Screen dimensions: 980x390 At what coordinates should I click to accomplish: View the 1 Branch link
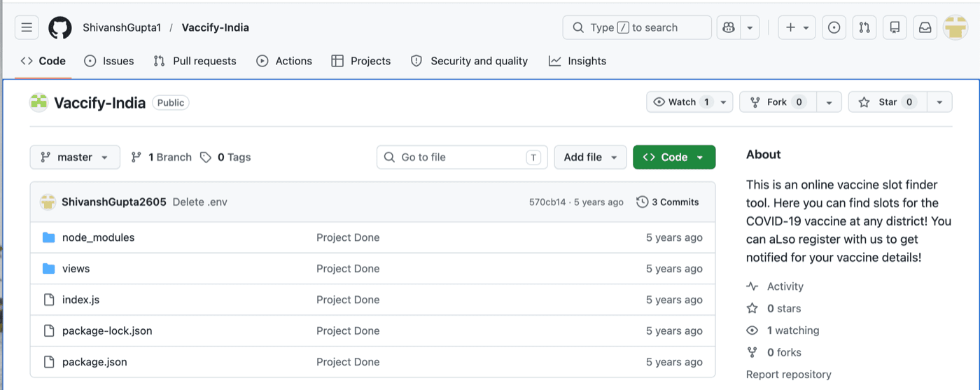point(161,157)
